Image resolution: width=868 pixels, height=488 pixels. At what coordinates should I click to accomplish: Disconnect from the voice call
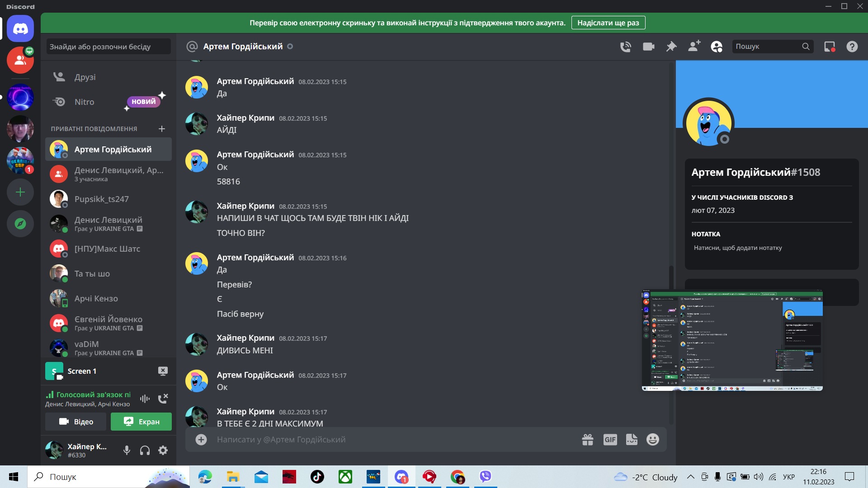pos(163,399)
